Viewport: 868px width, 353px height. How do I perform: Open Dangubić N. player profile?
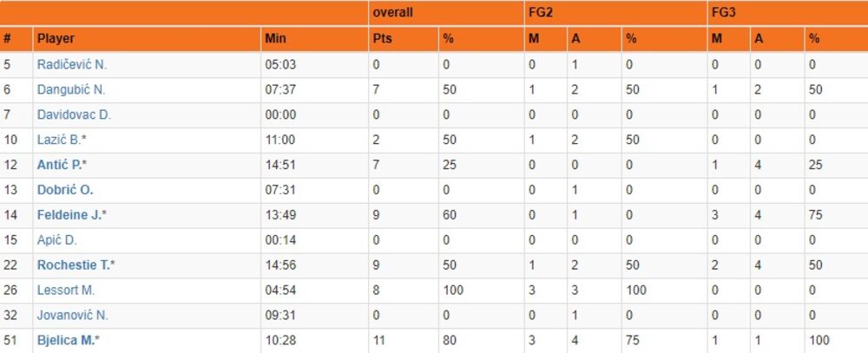(x=71, y=89)
